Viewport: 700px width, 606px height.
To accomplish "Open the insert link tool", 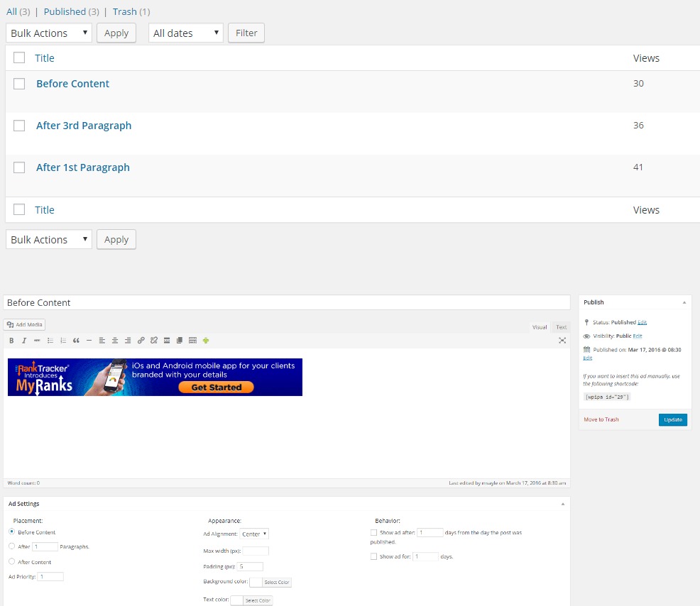I will pos(141,341).
